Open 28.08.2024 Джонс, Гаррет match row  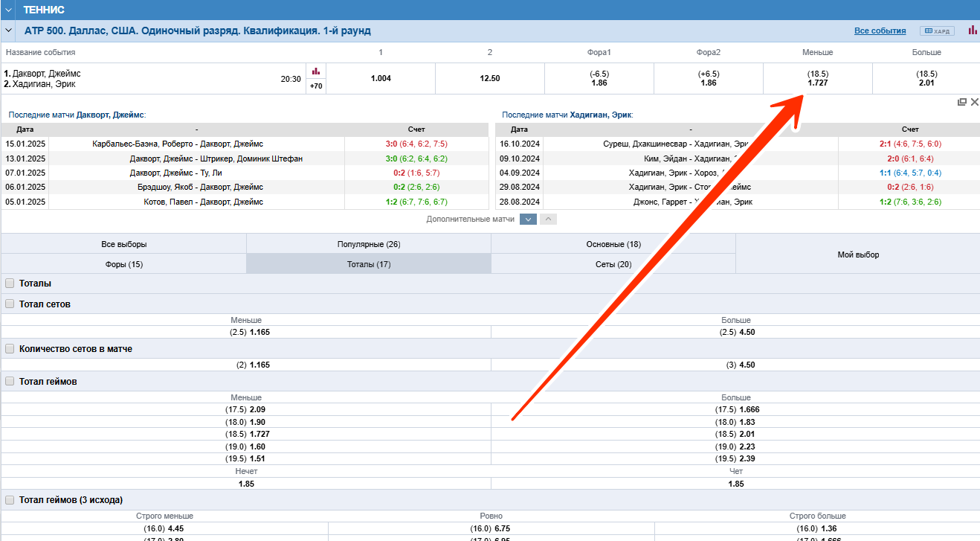click(x=738, y=202)
